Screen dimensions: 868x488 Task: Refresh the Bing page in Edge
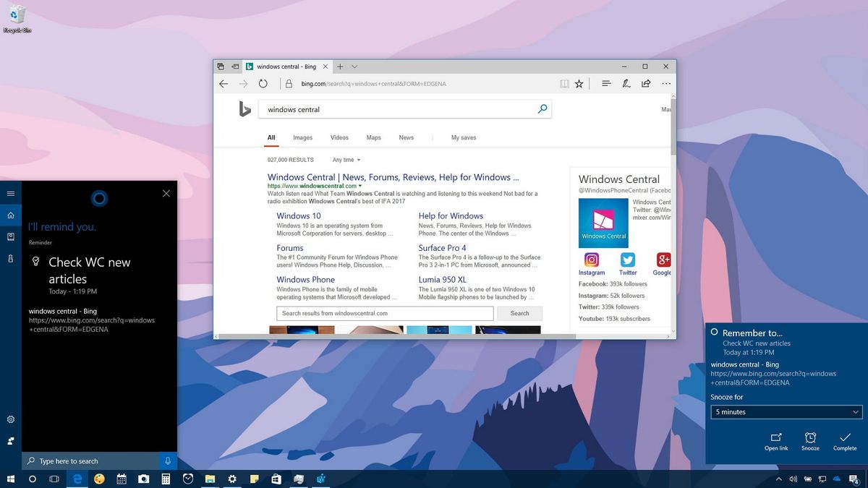tap(263, 84)
